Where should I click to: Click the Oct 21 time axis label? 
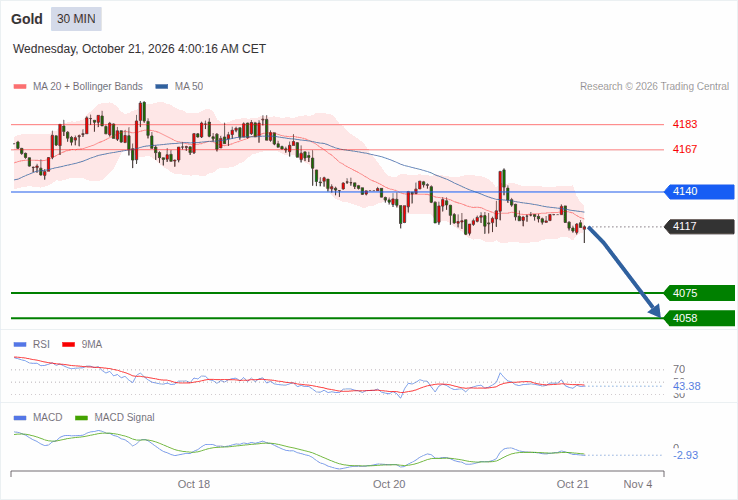pyautogui.click(x=573, y=484)
